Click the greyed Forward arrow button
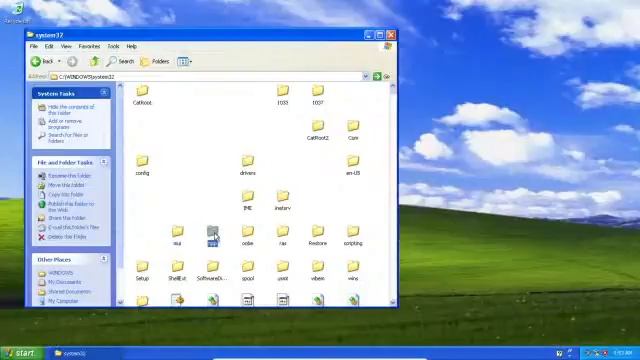 pyautogui.click(x=72, y=61)
